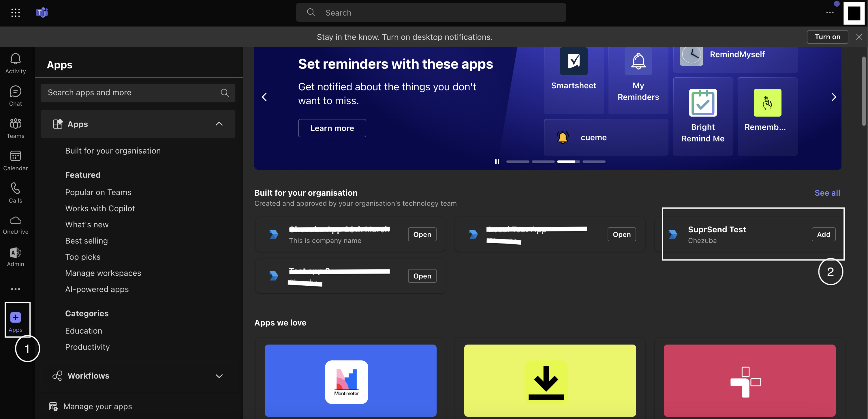The image size is (868, 419).
Task: Jump to first carousel slide indicator
Action: point(518,162)
